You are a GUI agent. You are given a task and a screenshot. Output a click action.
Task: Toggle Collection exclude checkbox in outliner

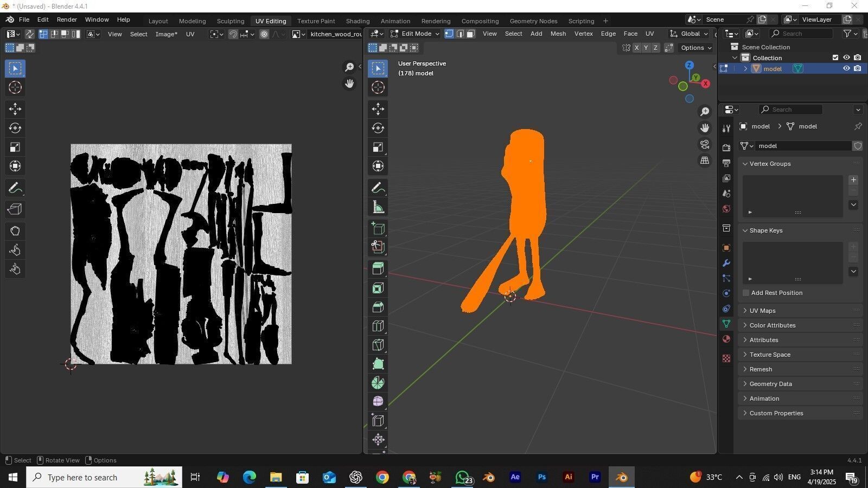(x=835, y=57)
